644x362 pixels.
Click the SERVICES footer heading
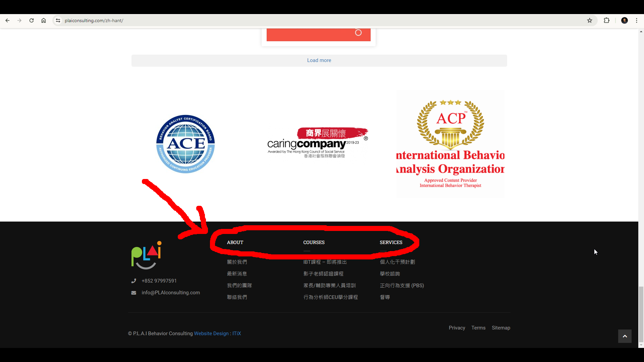(x=391, y=242)
